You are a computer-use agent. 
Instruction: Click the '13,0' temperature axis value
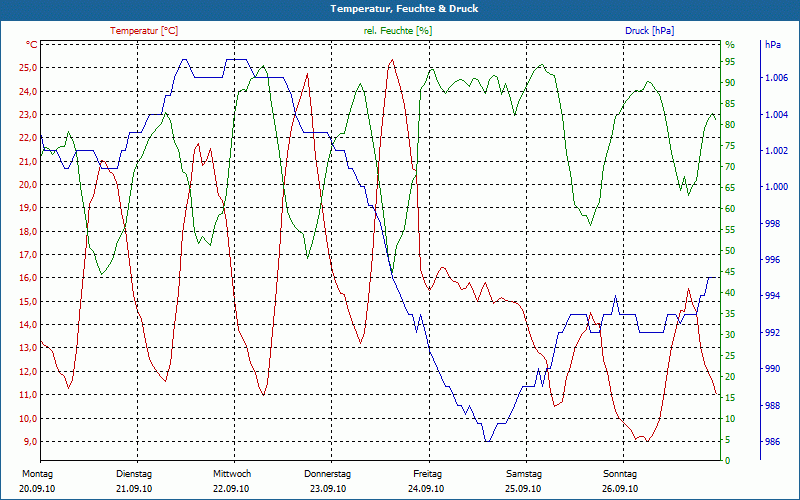[x=29, y=348]
